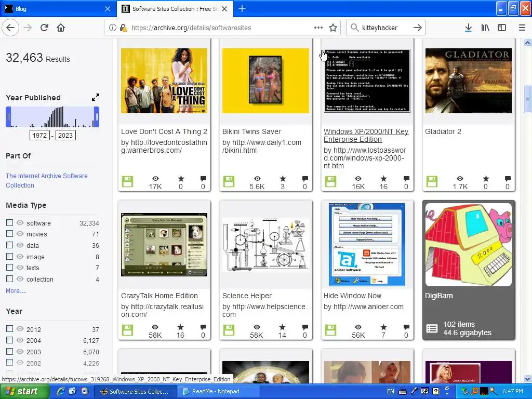This screenshot has height=399, width=532.
Task: Open the CrazyTalk Home Edition thumbnail
Action: [x=164, y=245]
